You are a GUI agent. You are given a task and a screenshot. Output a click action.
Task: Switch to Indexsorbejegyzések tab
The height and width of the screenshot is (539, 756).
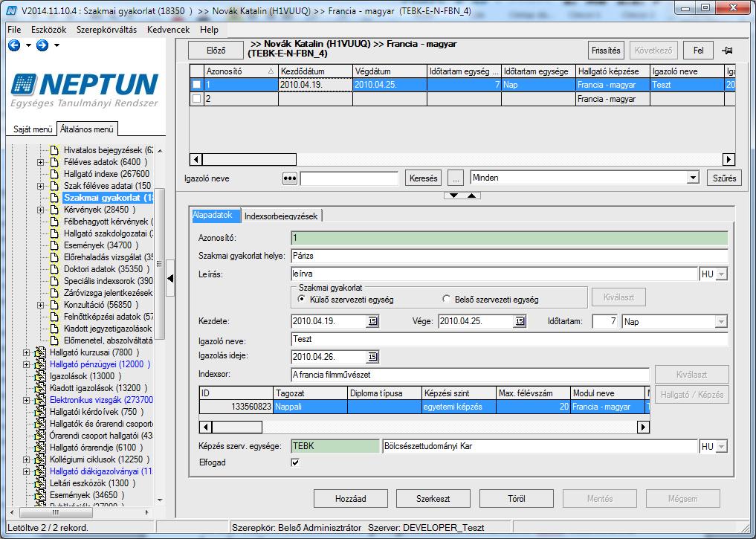[280, 216]
